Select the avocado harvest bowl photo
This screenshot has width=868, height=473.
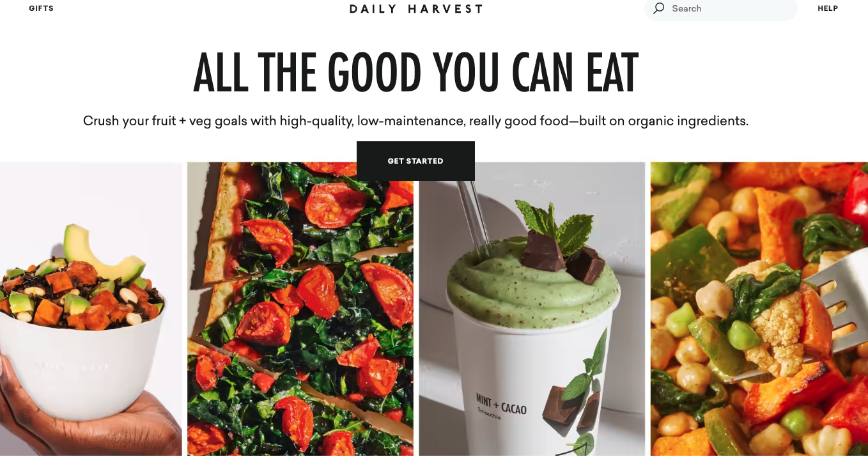[x=91, y=309]
